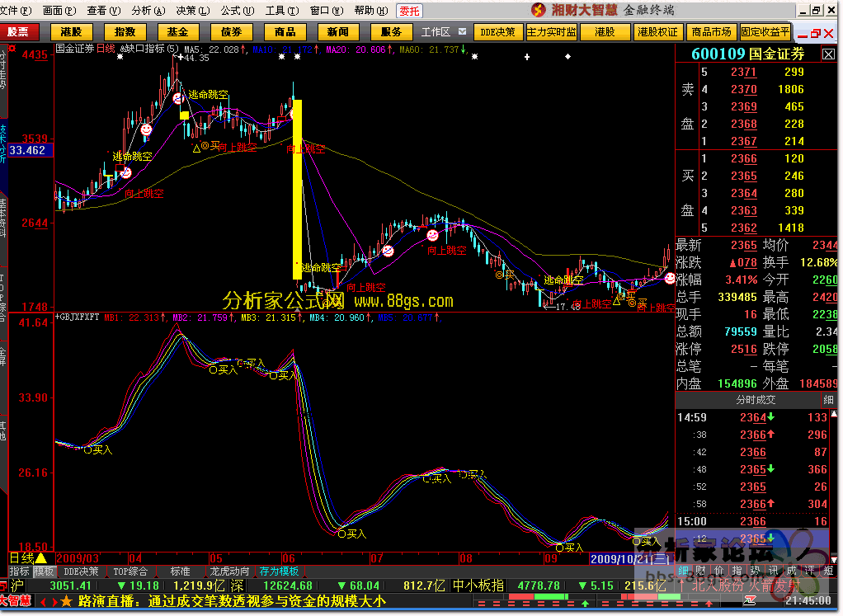Click the GBJXFXFT sub-indicator label
The image size is (843, 616).
pyautogui.click(x=79, y=317)
